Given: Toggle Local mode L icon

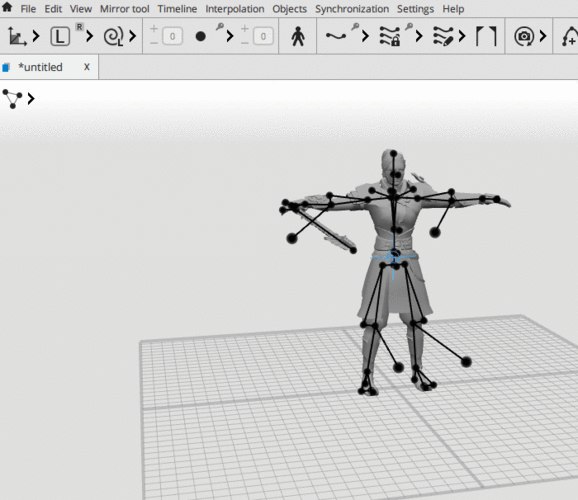Looking at the screenshot, I should click(60, 37).
